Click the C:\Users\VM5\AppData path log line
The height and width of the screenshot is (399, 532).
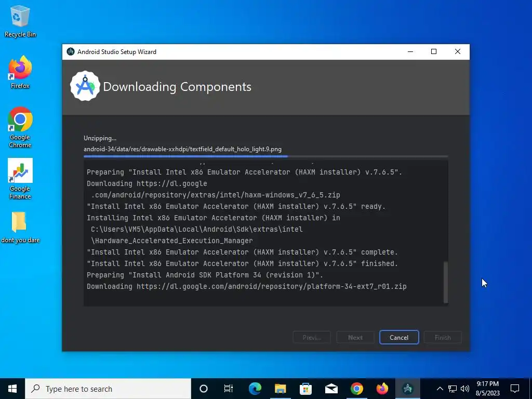(197, 229)
